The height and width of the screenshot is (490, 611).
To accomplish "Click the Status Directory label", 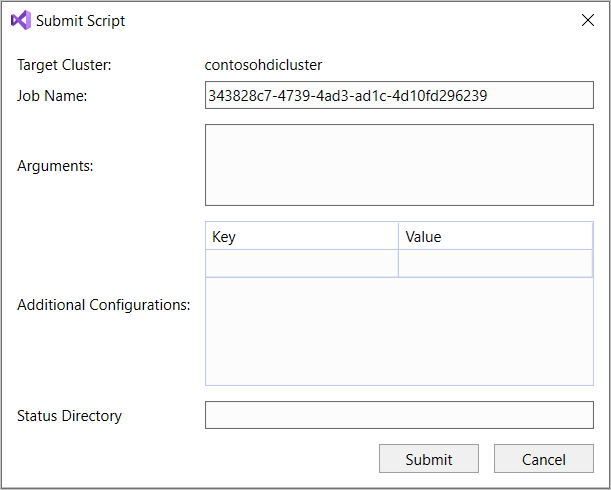I will point(69,415).
